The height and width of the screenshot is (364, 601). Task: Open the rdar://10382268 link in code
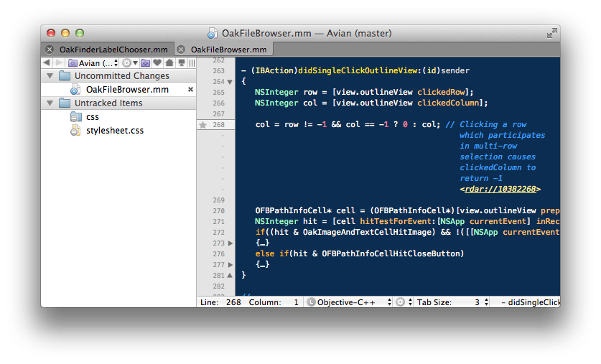[500, 190]
